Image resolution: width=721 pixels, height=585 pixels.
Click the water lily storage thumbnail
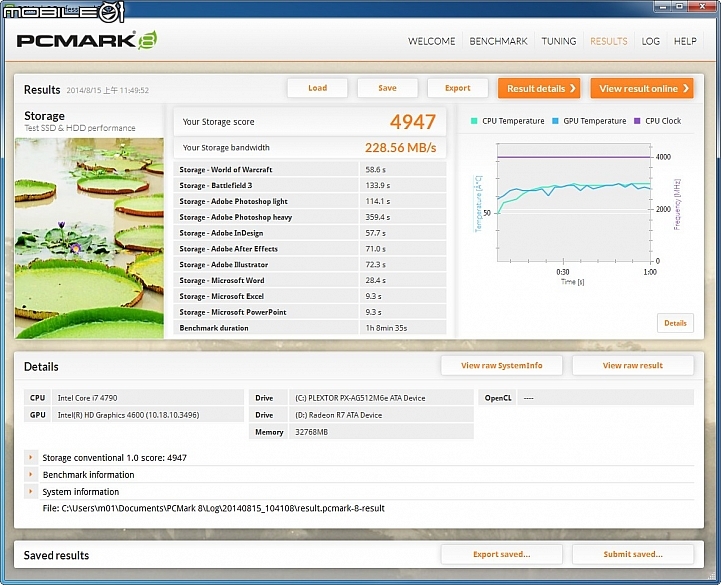click(x=89, y=238)
